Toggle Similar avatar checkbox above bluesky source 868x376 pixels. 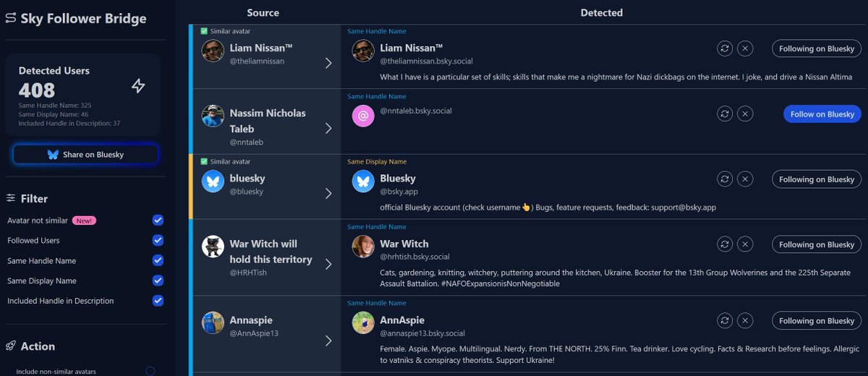[204, 161]
